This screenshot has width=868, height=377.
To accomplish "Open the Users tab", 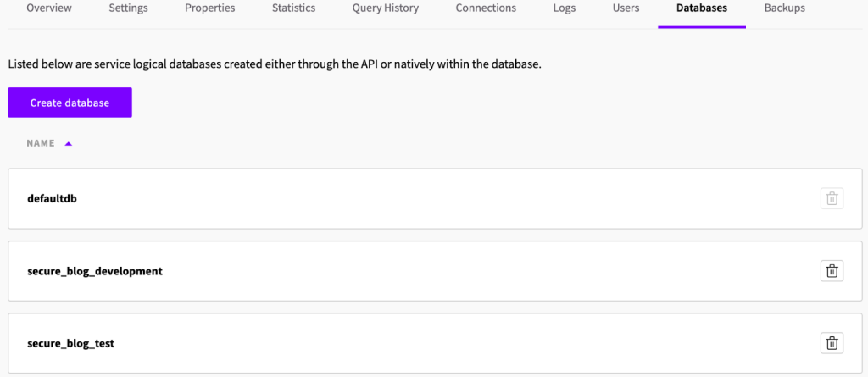I will coord(626,8).
